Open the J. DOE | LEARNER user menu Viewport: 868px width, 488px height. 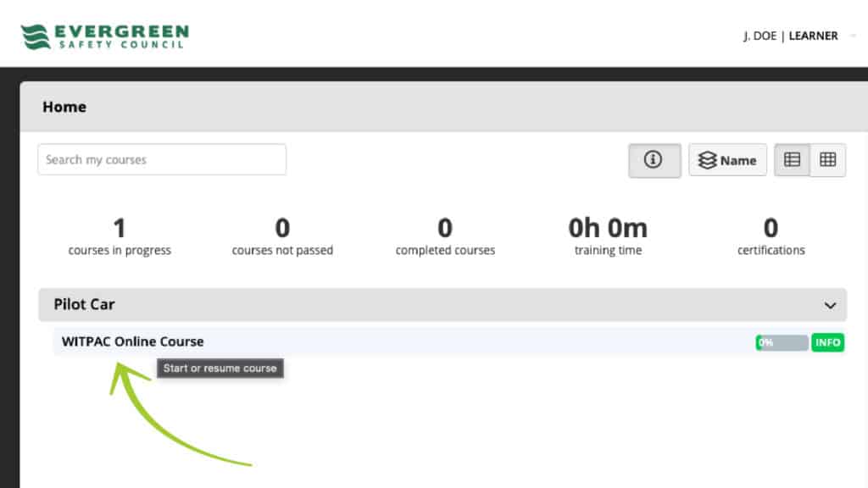click(x=799, y=36)
